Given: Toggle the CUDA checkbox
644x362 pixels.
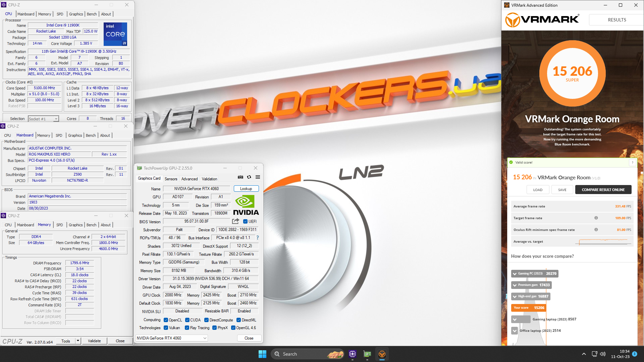Looking at the screenshot, I should click(x=187, y=320).
